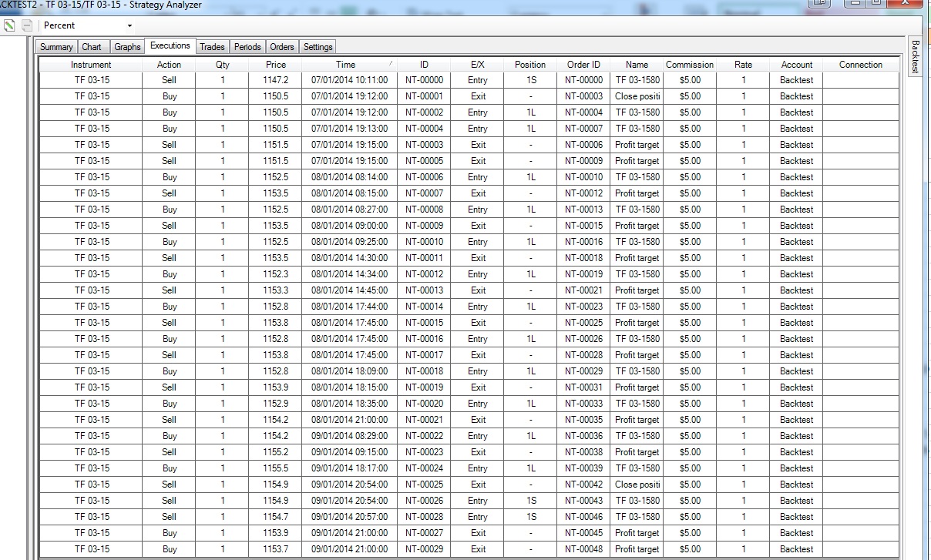Click the sort arrow in Time header
Image resolution: width=931 pixels, height=560 pixels.
click(x=391, y=62)
